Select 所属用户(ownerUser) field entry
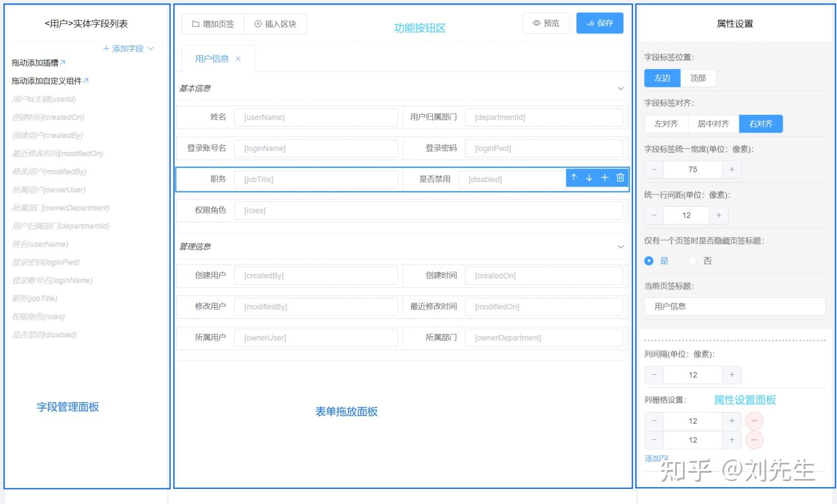The image size is (837, 504). click(x=49, y=190)
